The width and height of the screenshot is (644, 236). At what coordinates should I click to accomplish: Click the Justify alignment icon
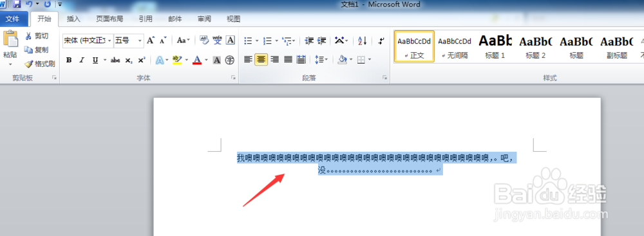pyautogui.click(x=289, y=60)
